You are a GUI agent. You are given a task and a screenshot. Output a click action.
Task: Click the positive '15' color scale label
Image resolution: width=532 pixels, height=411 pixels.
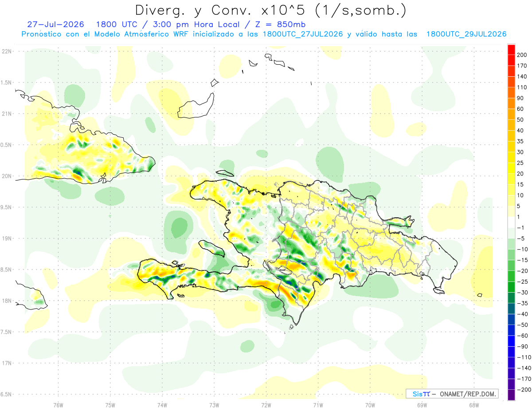(x=520, y=184)
